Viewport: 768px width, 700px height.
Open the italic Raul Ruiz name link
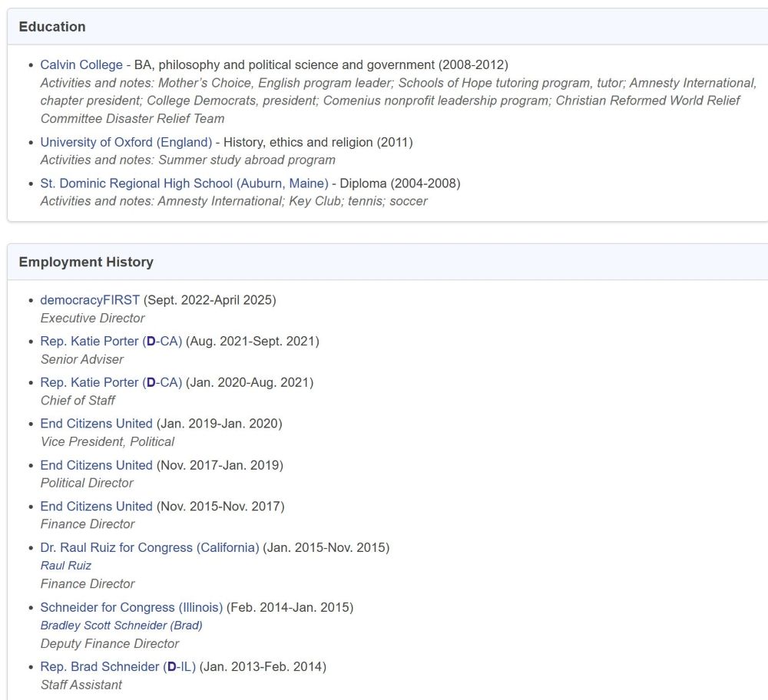[x=65, y=566]
